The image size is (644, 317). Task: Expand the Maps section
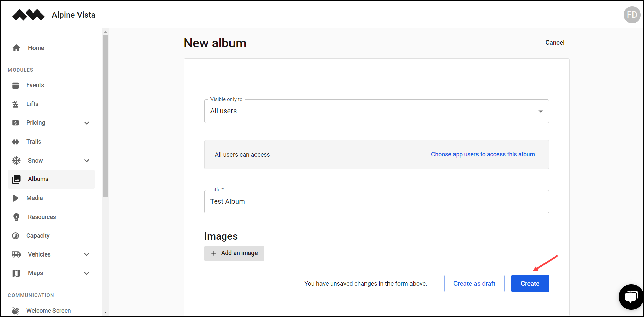point(87,273)
